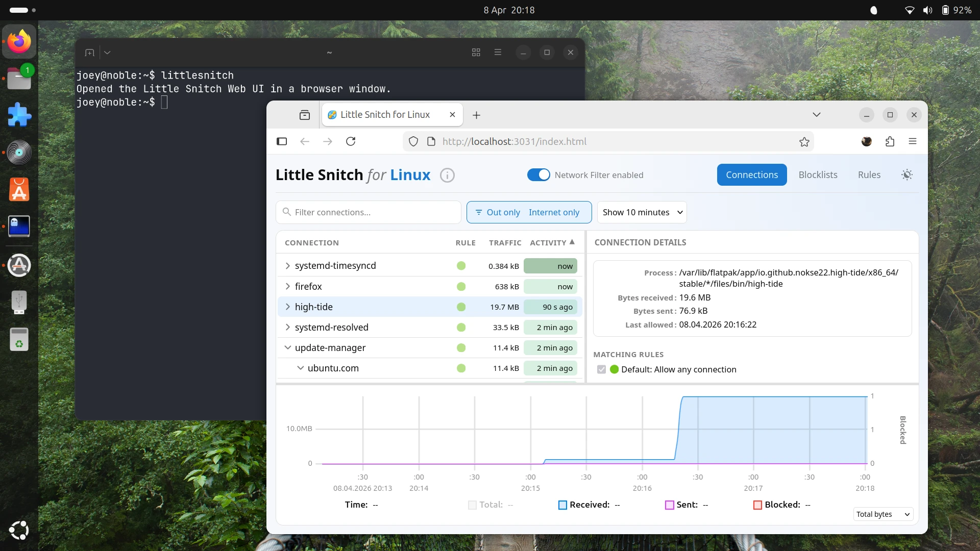Open Firefox extensions puzzle icon

pyautogui.click(x=890, y=142)
